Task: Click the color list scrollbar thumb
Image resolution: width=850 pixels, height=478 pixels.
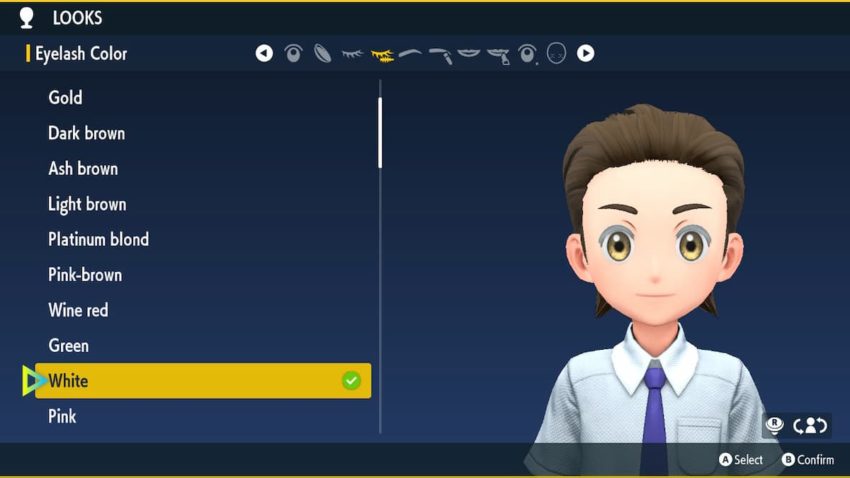Action: 380,133
